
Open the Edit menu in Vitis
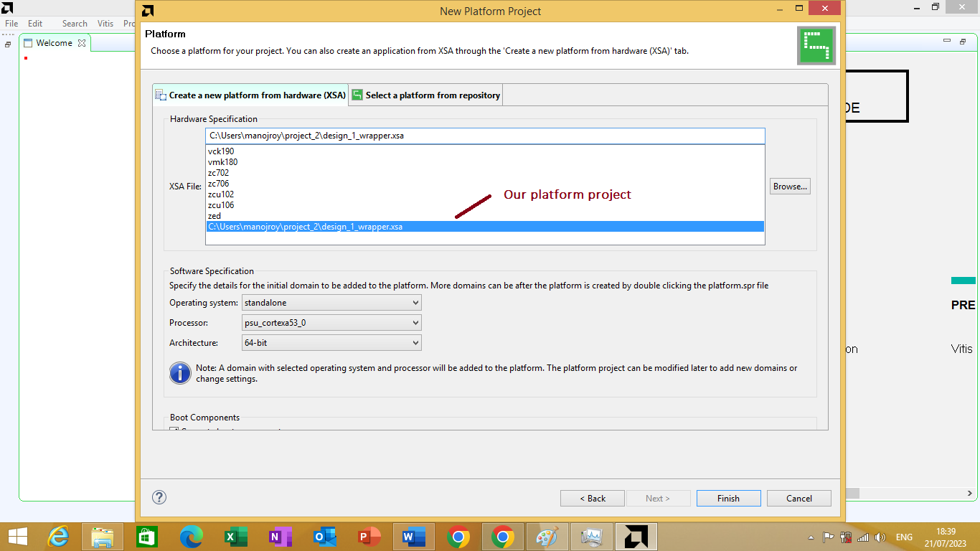click(35, 24)
